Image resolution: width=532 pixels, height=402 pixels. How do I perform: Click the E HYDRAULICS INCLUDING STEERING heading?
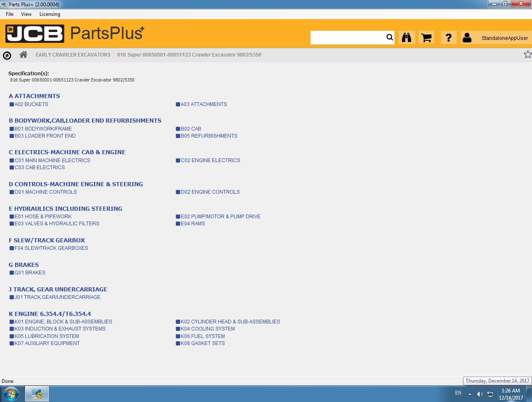65,209
